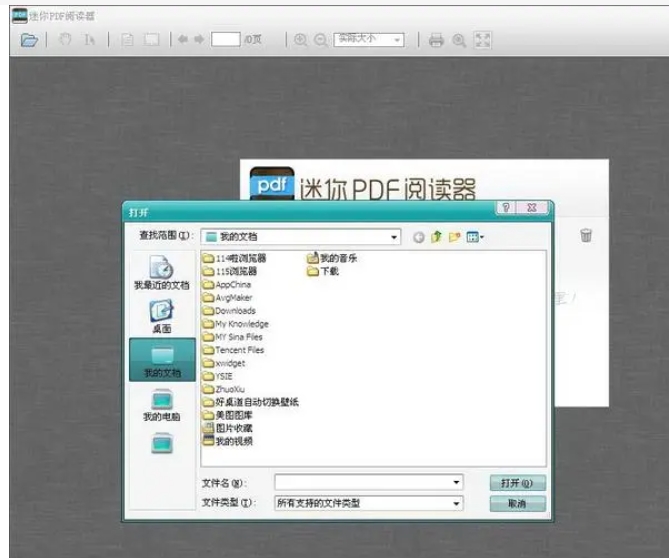669x558 pixels.
Task: Click the 取消 cancel button
Action: tap(517, 503)
